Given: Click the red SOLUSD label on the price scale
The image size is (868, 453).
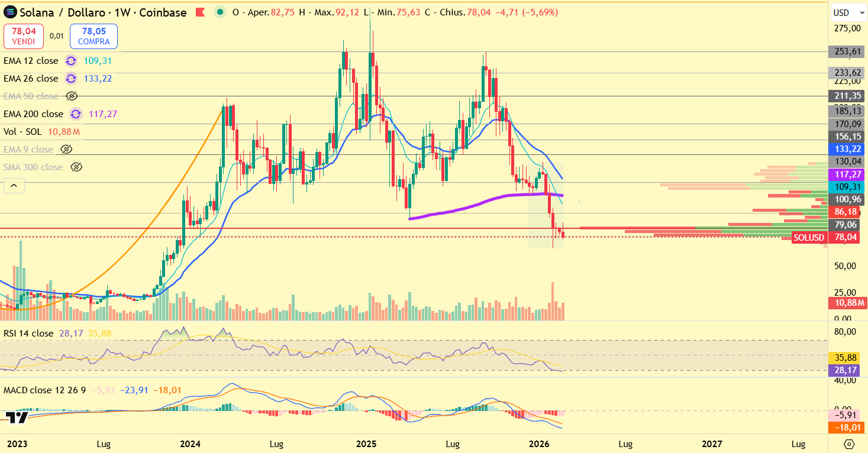Looking at the screenshot, I should pos(809,237).
